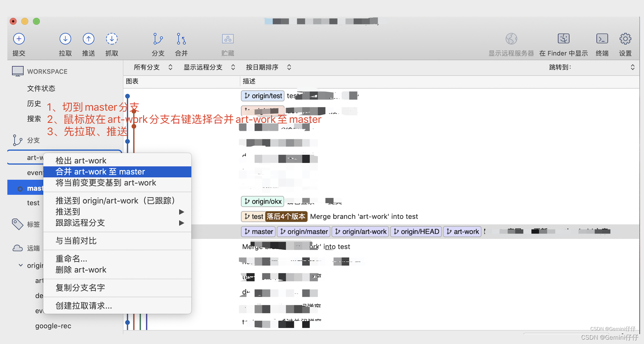Viewport: 644px width, 344px height.
Task: Click the Pull (拉取) toolbar icon
Action: (x=65, y=39)
